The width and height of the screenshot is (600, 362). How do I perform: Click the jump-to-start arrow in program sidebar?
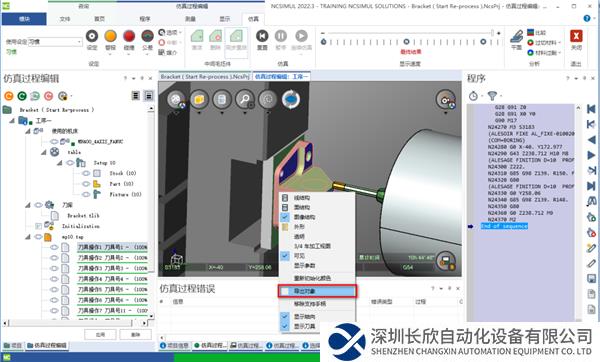click(591, 109)
